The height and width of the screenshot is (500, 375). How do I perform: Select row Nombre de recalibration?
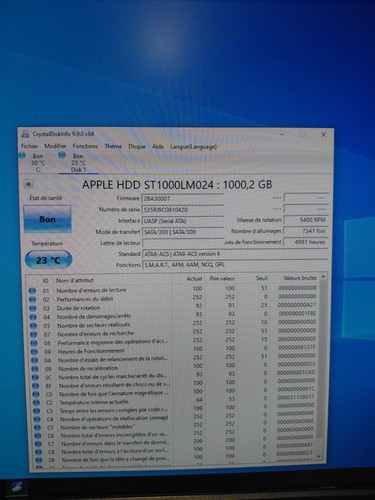coord(173,367)
